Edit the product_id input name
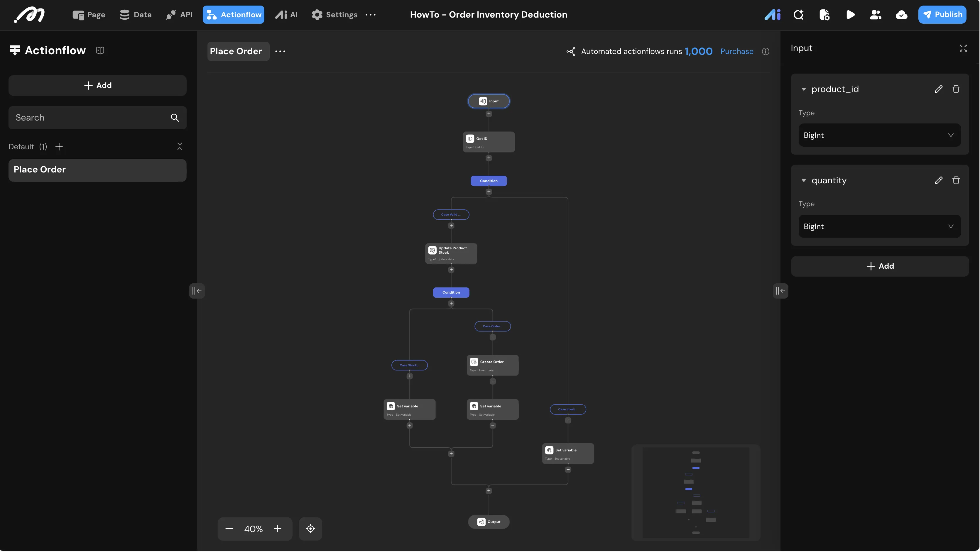This screenshot has width=980, height=552. coord(939,89)
